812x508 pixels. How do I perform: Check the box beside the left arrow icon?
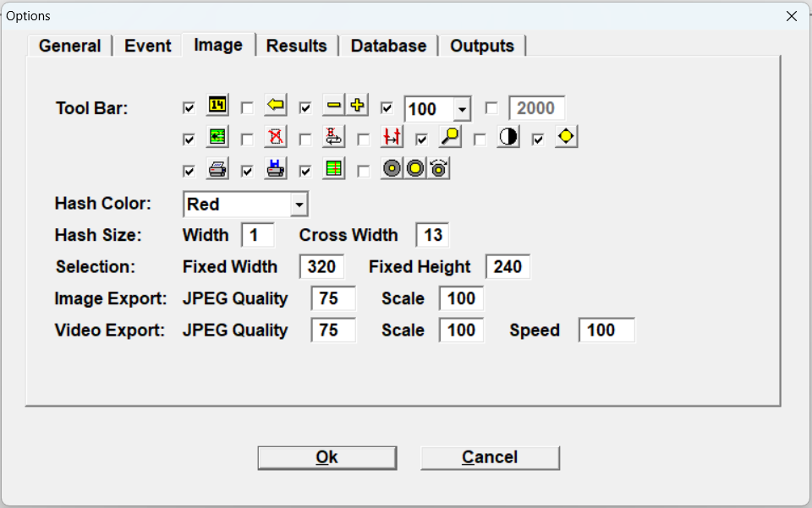pos(247,108)
